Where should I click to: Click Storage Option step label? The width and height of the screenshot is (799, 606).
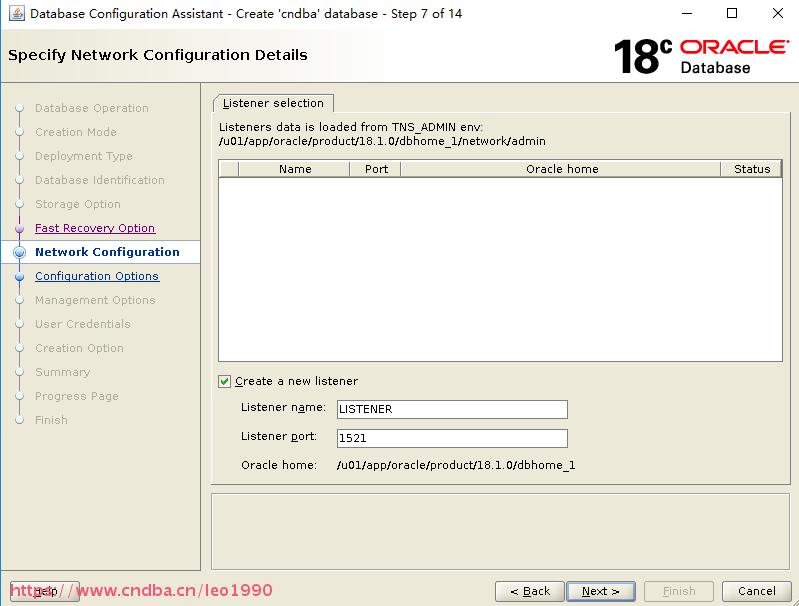[78, 204]
